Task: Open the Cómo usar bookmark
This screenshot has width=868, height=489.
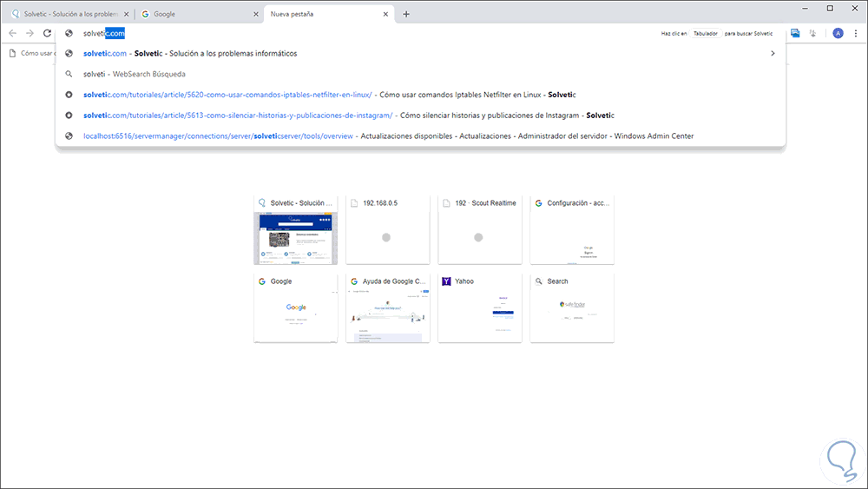Action: pyautogui.click(x=33, y=53)
